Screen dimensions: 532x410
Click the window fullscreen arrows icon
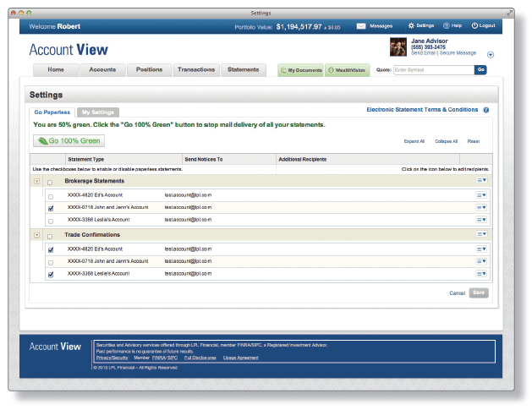(x=509, y=13)
